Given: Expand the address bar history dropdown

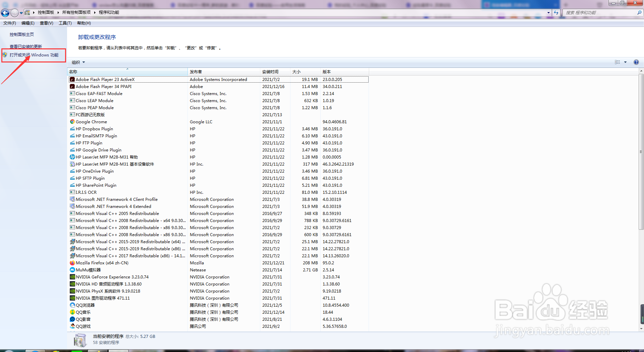Looking at the screenshot, I should tap(548, 13).
